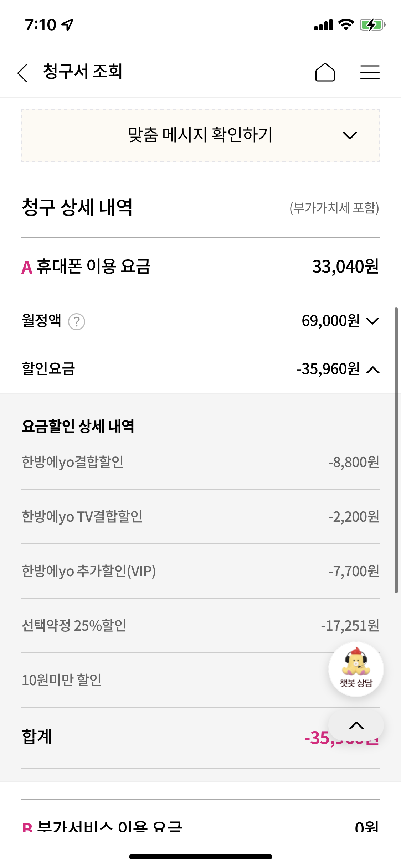Image resolution: width=401 pixels, height=868 pixels.
Task: Collapse the -35,960원 할인요금 section
Action: coord(373,370)
